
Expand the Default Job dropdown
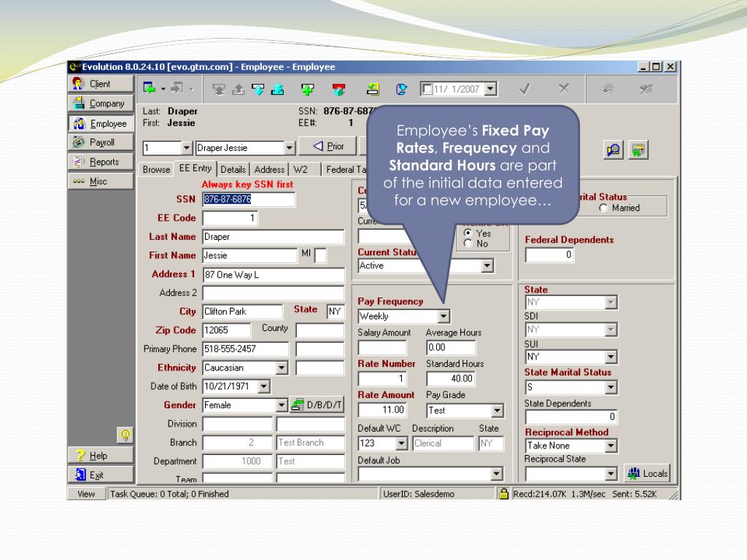point(496,474)
